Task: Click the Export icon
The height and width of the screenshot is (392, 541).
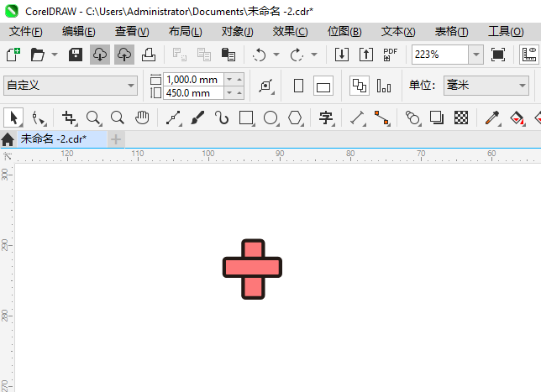Action: tap(366, 55)
